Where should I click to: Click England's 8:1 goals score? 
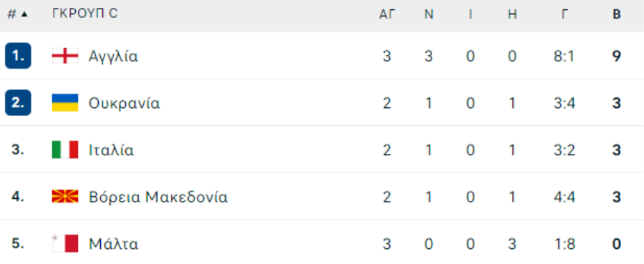point(565,56)
